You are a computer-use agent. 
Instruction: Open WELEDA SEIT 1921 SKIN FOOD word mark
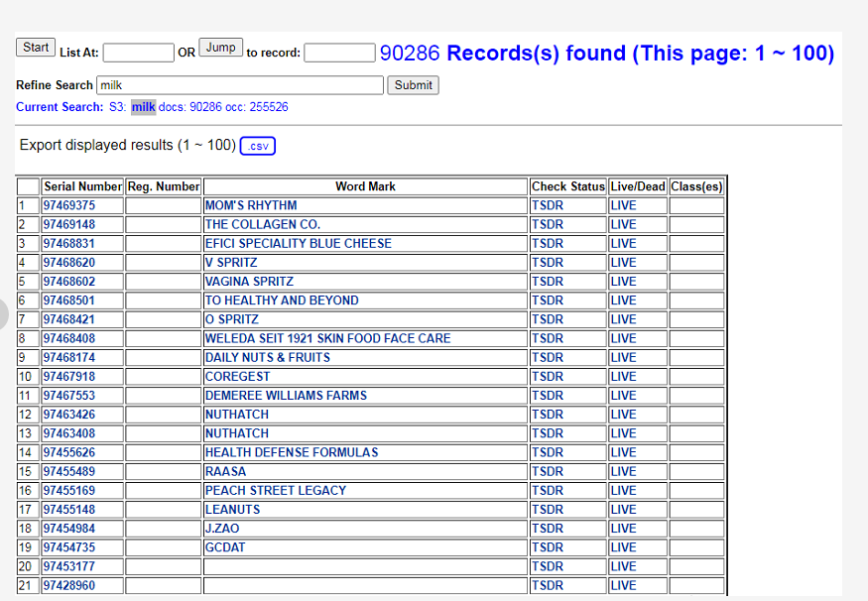[x=327, y=338]
